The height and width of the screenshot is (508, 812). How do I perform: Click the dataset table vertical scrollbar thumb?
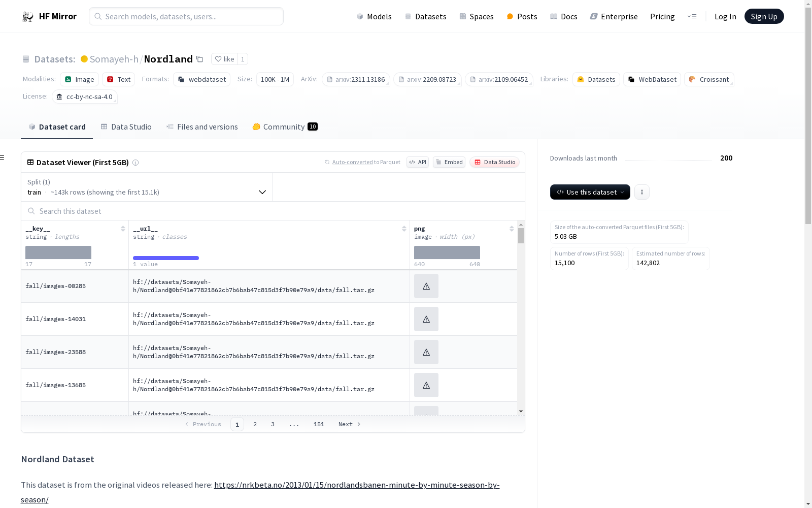pos(521,236)
